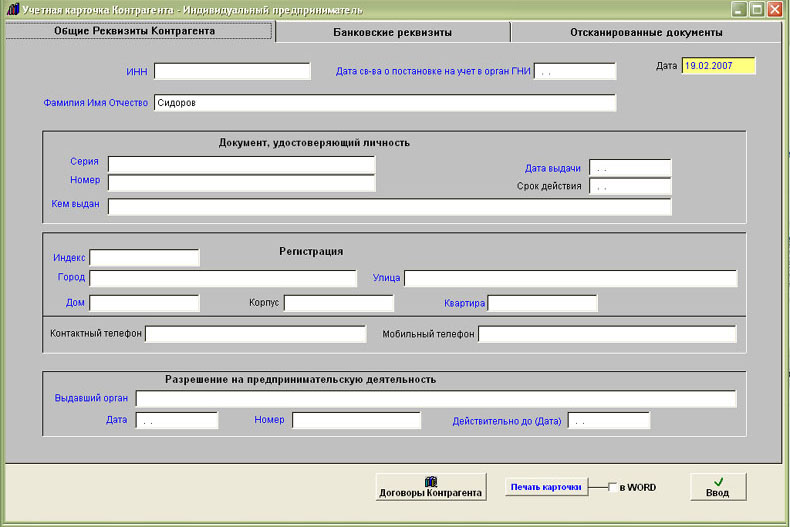Click the ИНН label
The height and width of the screenshot is (527, 790).
(137, 72)
